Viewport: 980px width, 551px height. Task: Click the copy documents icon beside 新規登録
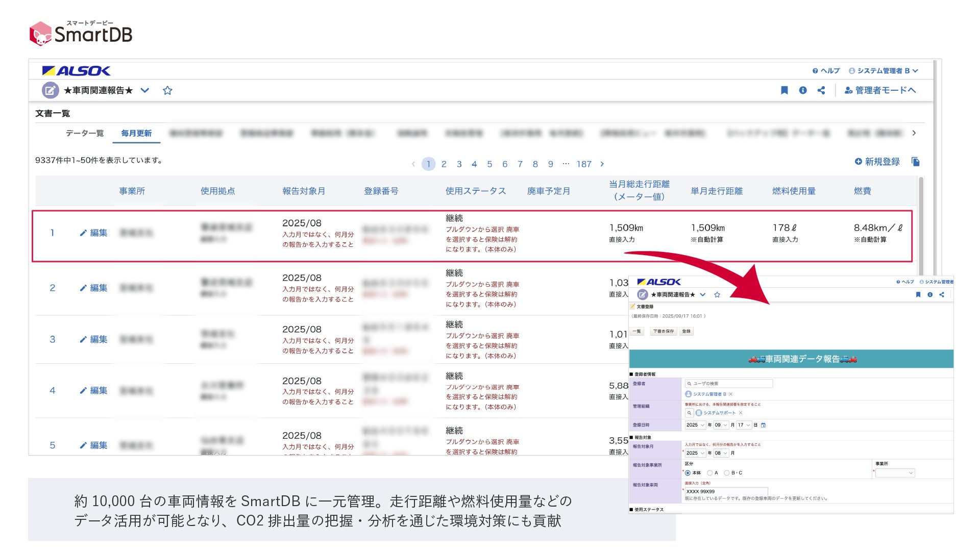click(916, 162)
